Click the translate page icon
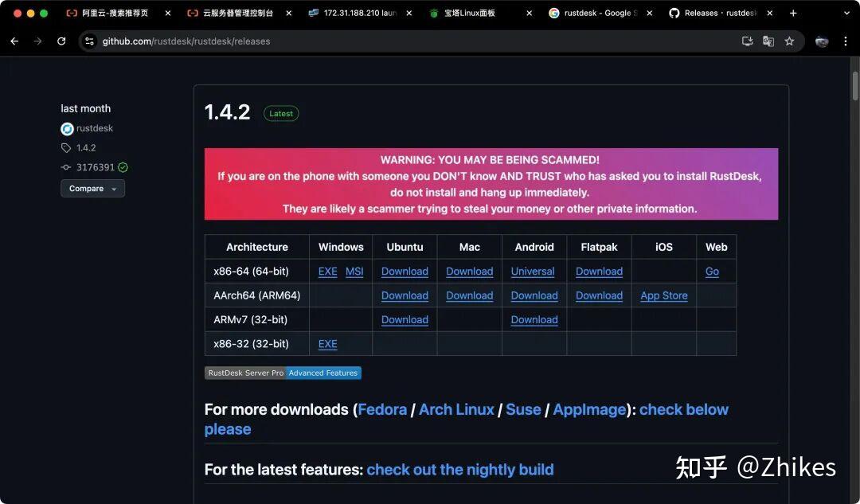 [x=768, y=41]
